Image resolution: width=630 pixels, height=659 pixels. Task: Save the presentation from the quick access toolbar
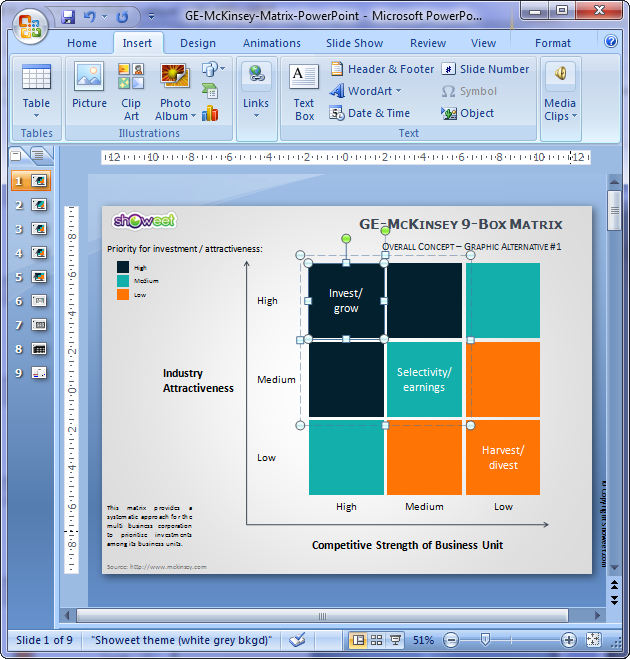coord(68,17)
